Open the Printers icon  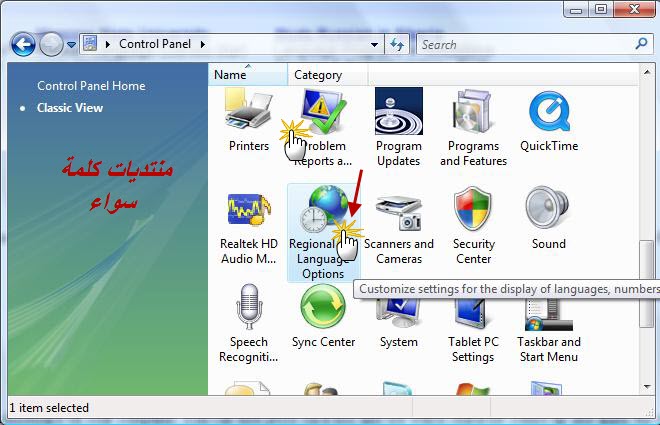[x=249, y=110]
